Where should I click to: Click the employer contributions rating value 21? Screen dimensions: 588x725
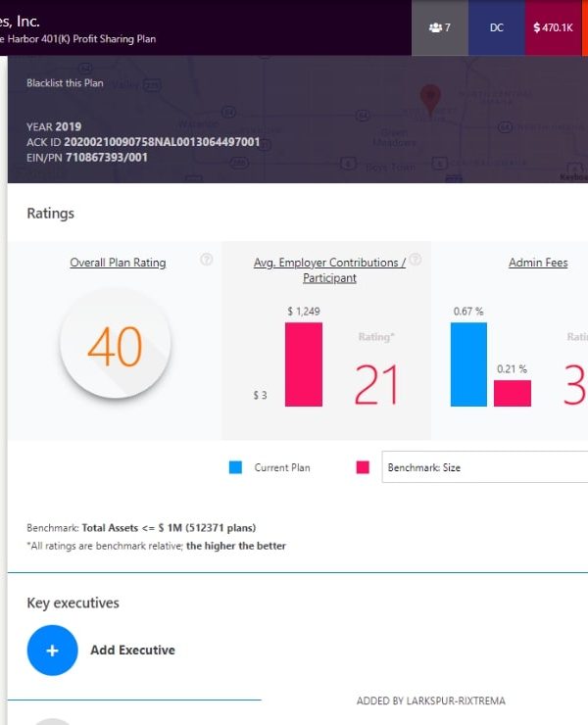376,385
